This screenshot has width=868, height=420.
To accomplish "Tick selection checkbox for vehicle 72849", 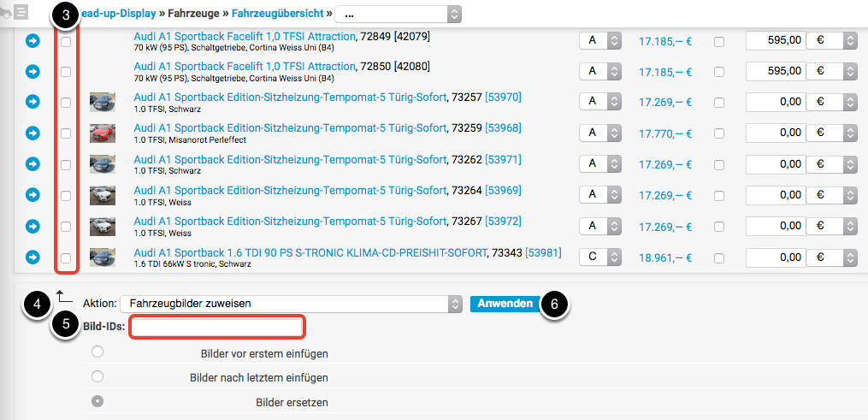I will 66,41.
